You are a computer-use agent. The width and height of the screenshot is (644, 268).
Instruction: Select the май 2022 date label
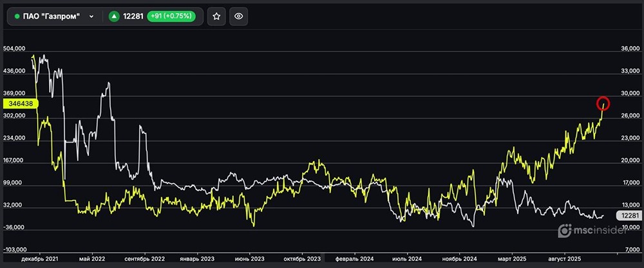pyautogui.click(x=91, y=258)
